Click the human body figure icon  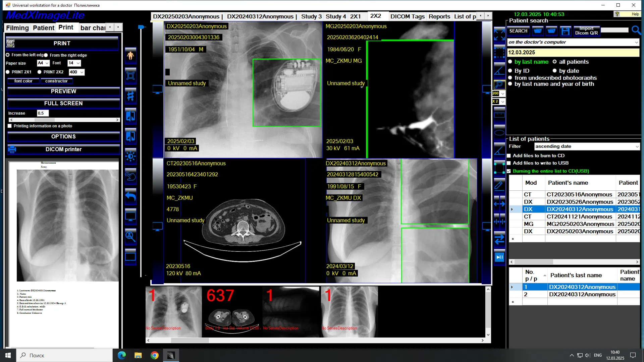(x=130, y=56)
